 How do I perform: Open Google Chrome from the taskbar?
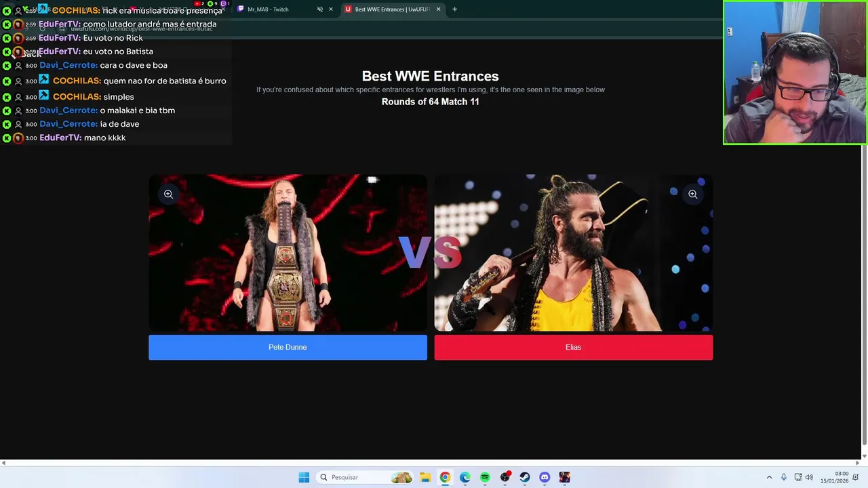(x=445, y=477)
